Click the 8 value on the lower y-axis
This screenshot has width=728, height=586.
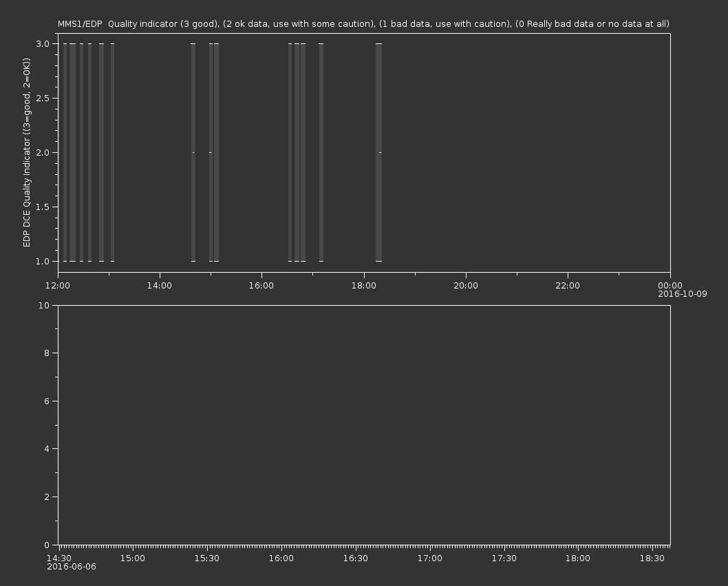47,353
